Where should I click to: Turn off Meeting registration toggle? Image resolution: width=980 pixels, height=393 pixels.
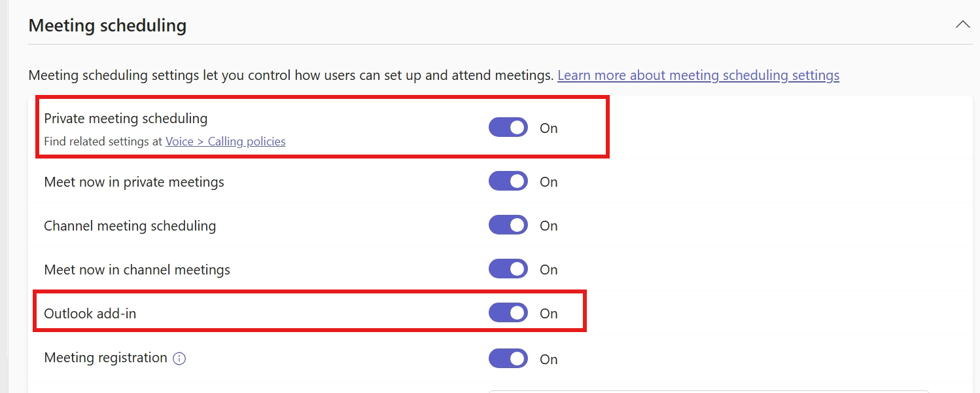(508, 359)
